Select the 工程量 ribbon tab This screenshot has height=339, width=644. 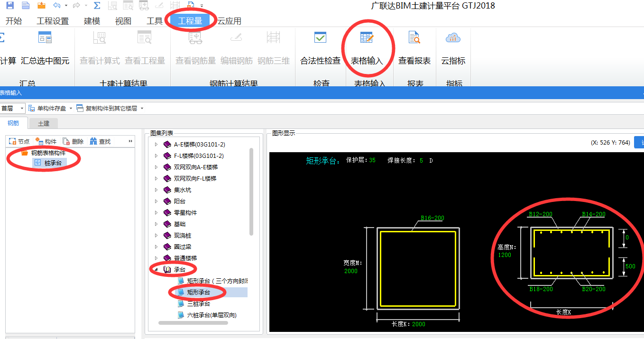190,21
